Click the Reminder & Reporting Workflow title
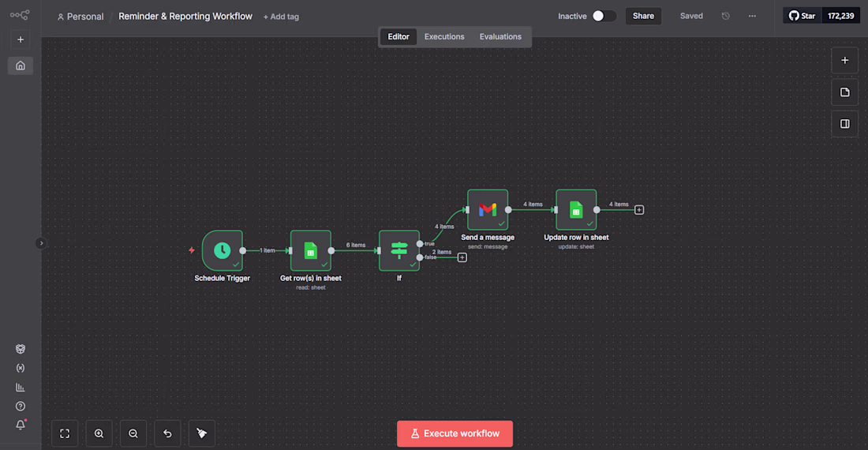This screenshot has width=868, height=450. pyautogui.click(x=185, y=16)
